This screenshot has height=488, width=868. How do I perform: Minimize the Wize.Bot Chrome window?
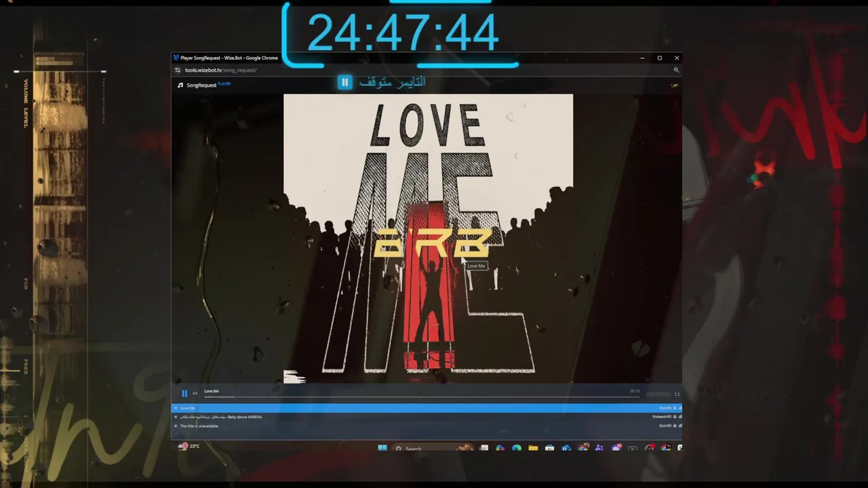pyautogui.click(x=642, y=58)
